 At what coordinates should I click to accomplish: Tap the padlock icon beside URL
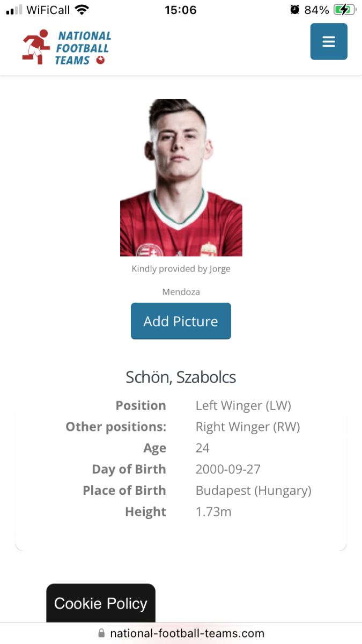point(101,633)
